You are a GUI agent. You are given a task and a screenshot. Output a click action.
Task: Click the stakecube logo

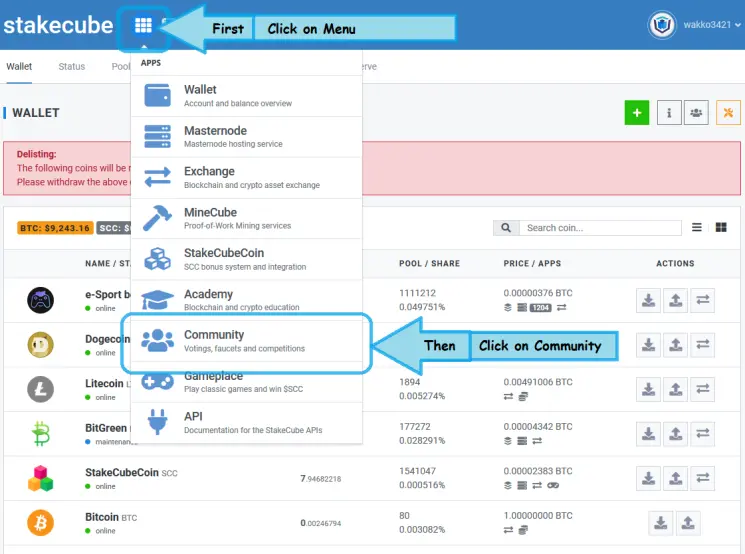tap(58, 25)
